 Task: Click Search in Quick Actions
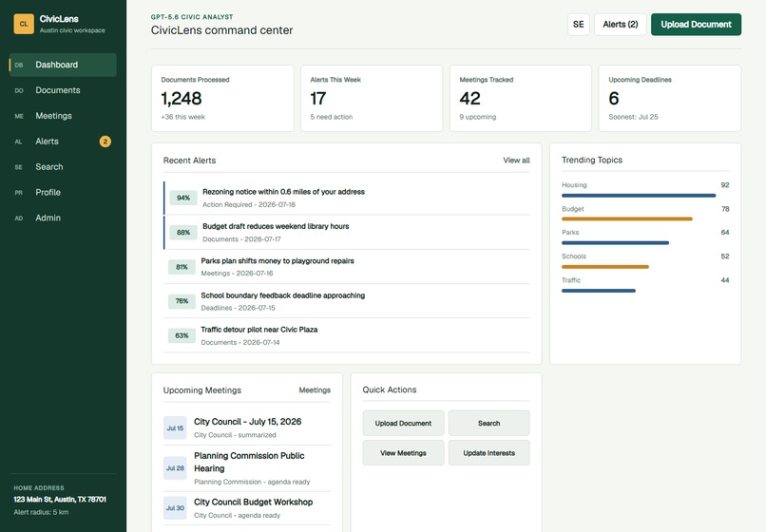[489, 423]
